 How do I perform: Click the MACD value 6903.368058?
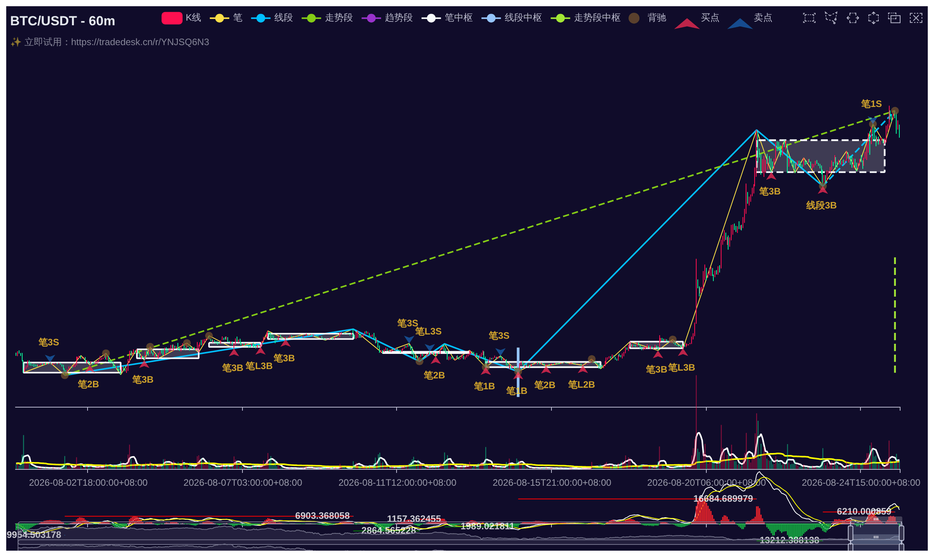click(322, 516)
